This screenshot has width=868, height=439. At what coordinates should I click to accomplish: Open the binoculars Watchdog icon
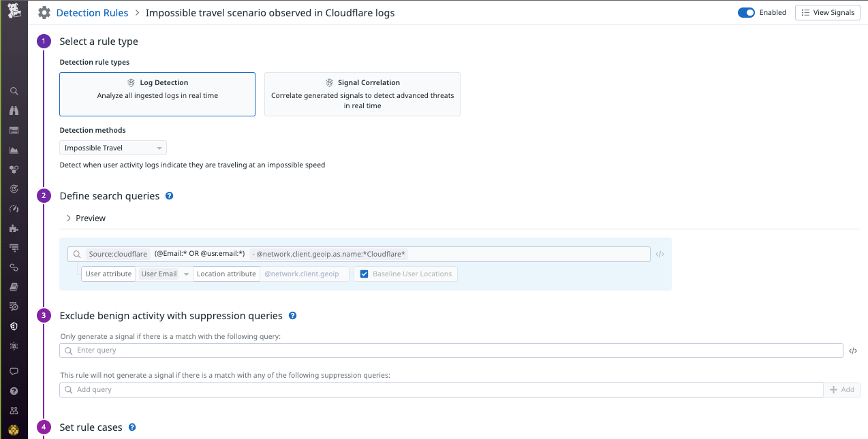14,111
